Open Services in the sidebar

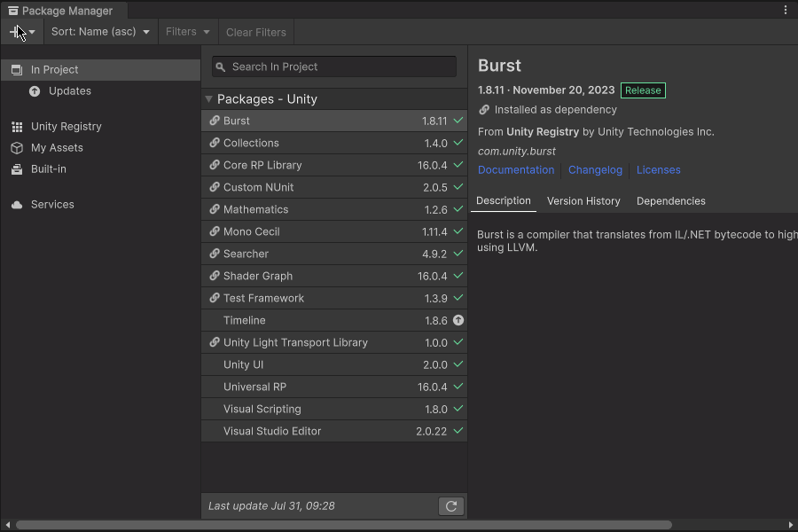(100, 204)
